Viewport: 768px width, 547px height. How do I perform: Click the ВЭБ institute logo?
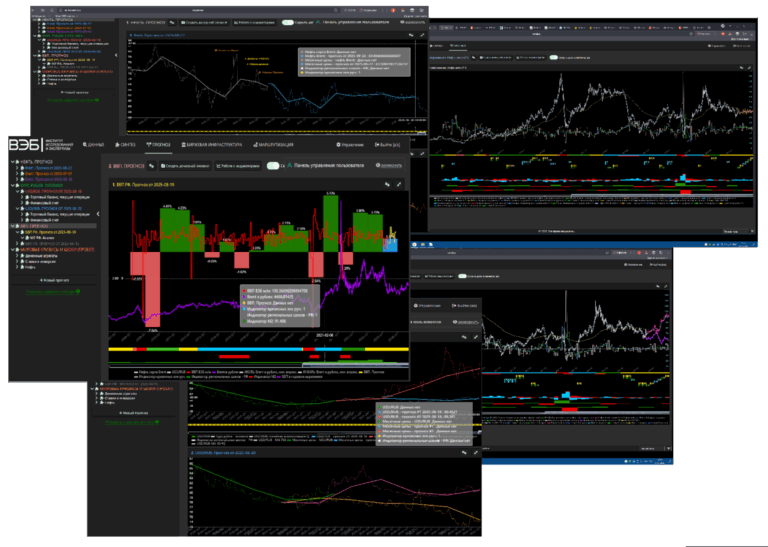coord(41,145)
